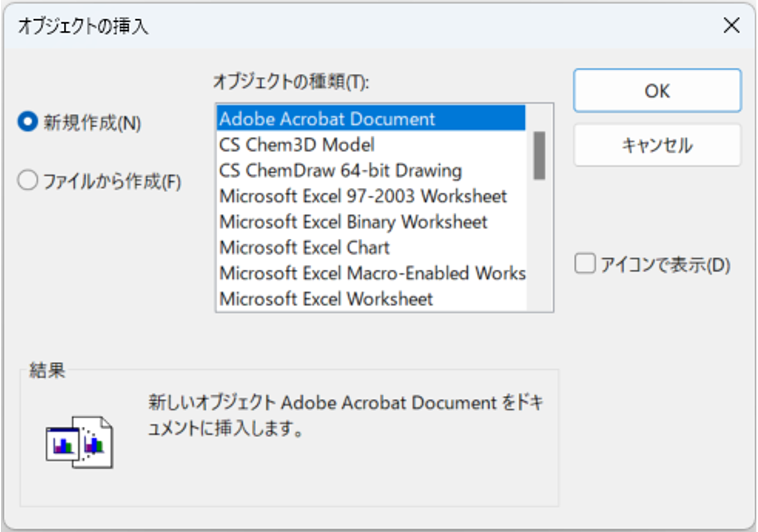Screen dimensions: 758x532
Task: Select Microsoft Excel Worksheet in list
Action: point(326,299)
